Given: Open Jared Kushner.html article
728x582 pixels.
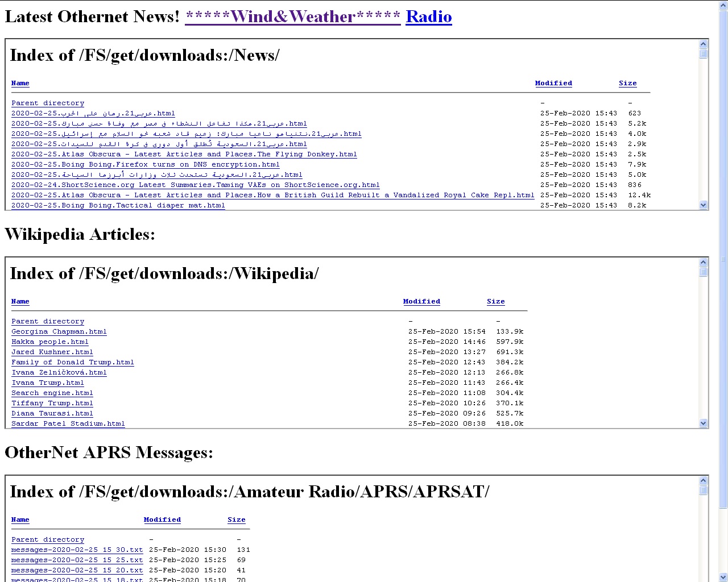Looking at the screenshot, I should (52, 352).
